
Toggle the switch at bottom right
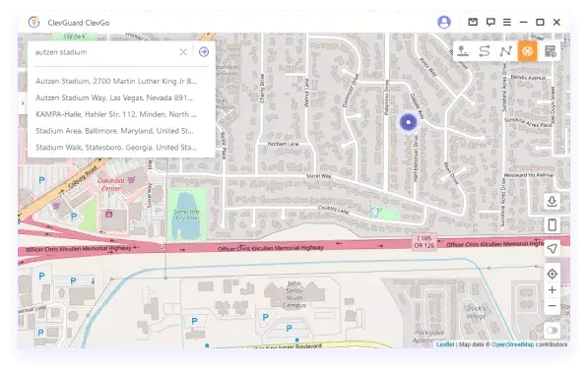[552, 330]
